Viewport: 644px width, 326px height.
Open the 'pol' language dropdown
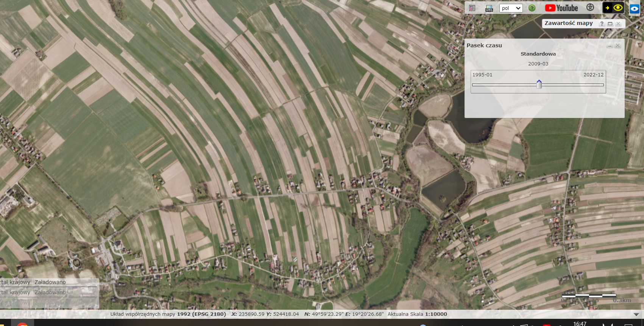511,8
